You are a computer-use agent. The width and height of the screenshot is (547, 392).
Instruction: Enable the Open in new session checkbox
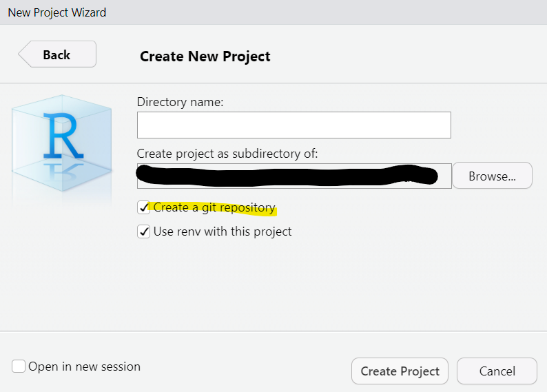[x=19, y=367]
